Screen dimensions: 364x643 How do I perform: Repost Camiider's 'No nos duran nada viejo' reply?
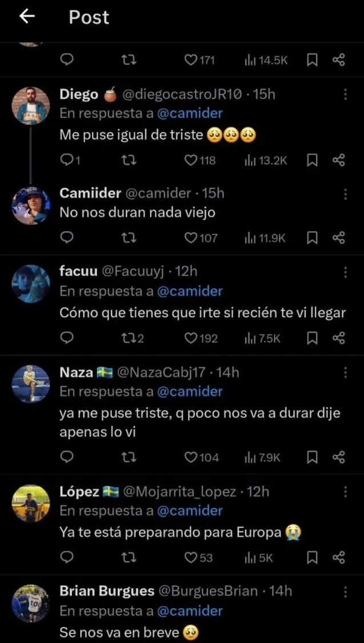pyautogui.click(x=129, y=238)
